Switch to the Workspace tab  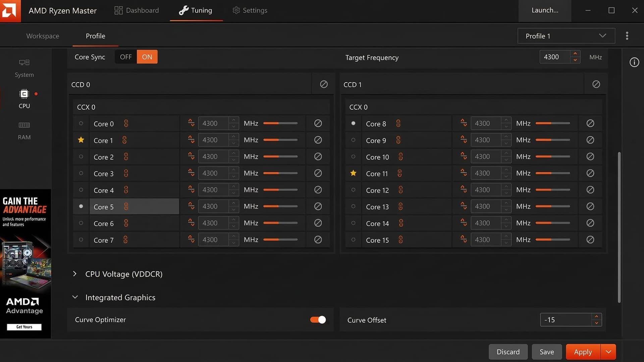coord(43,36)
